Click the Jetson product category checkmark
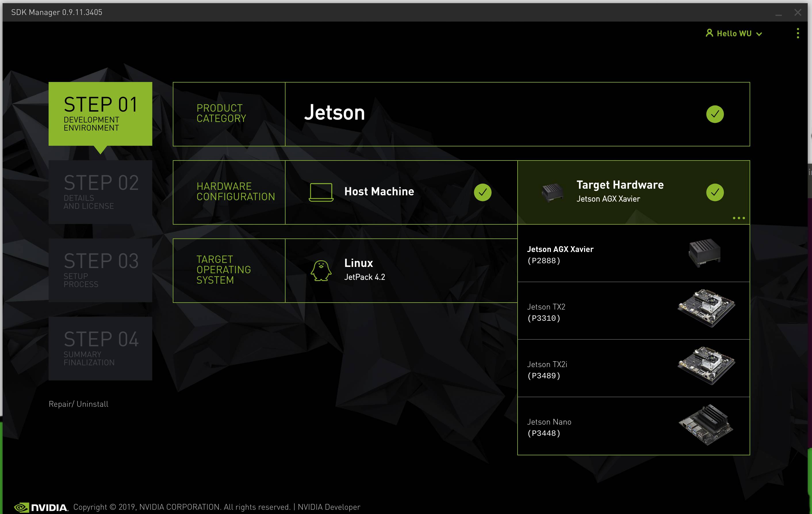The width and height of the screenshot is (812, 514). point(715,114)
